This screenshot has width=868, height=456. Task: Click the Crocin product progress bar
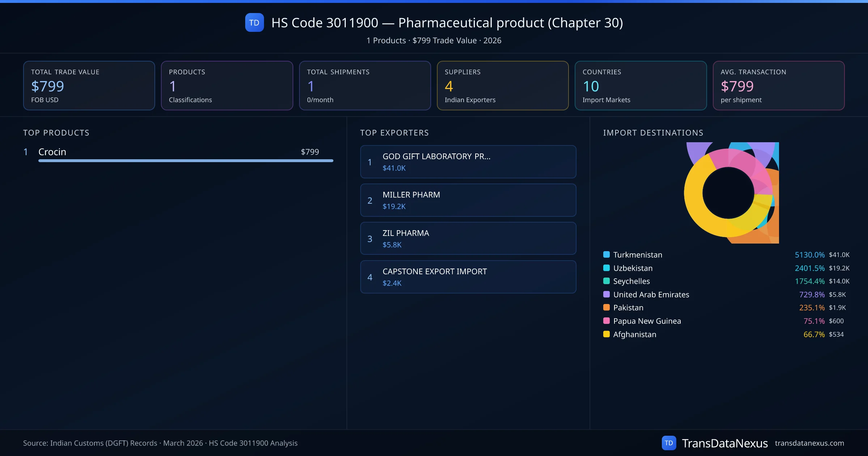point(186,161)
